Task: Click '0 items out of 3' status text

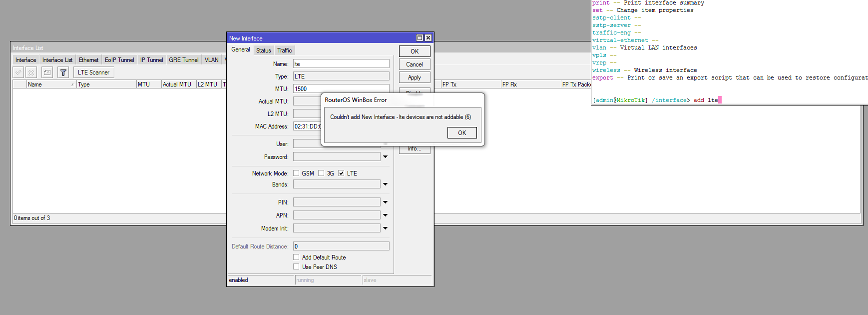Action: tap(32, 218)
